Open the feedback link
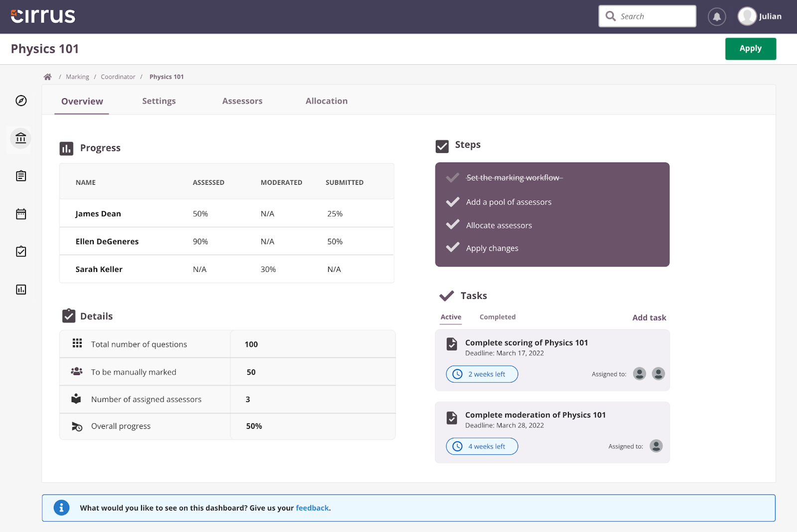The height and width of the screenshot is (532, 797). click(312, 508)
